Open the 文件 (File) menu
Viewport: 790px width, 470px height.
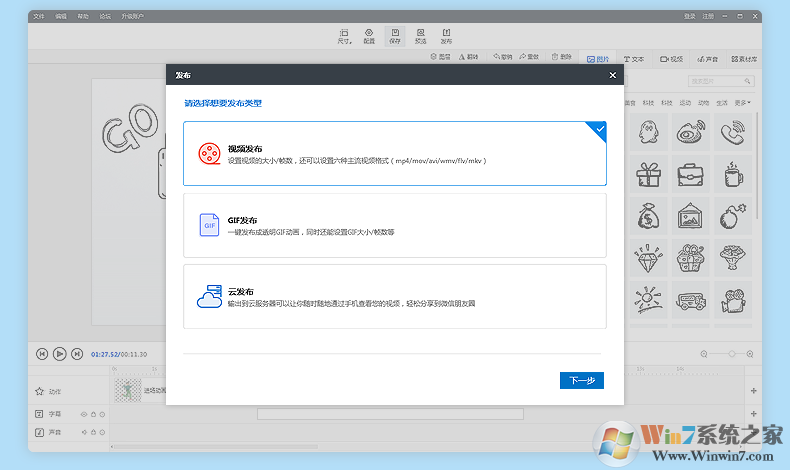39,16
